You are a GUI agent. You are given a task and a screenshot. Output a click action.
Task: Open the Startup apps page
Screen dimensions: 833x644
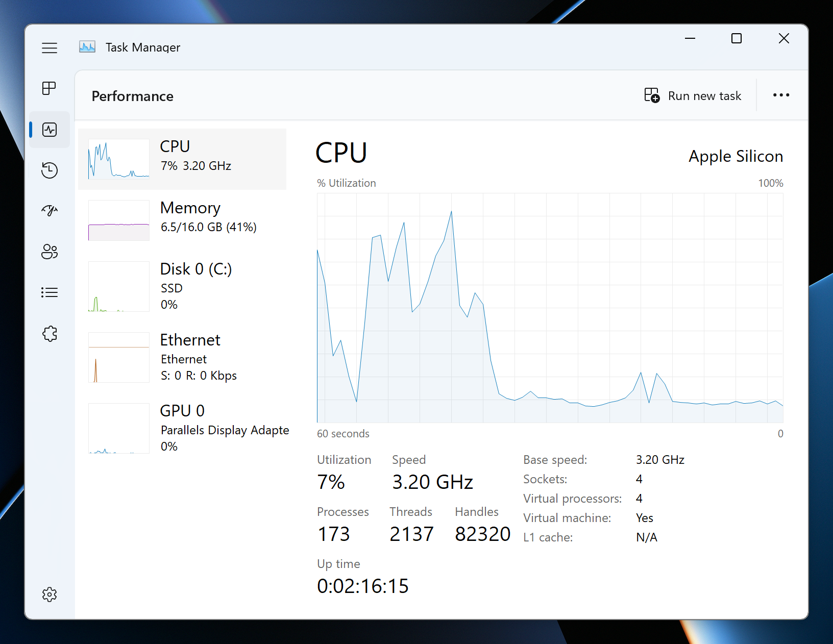click(50, 211)
